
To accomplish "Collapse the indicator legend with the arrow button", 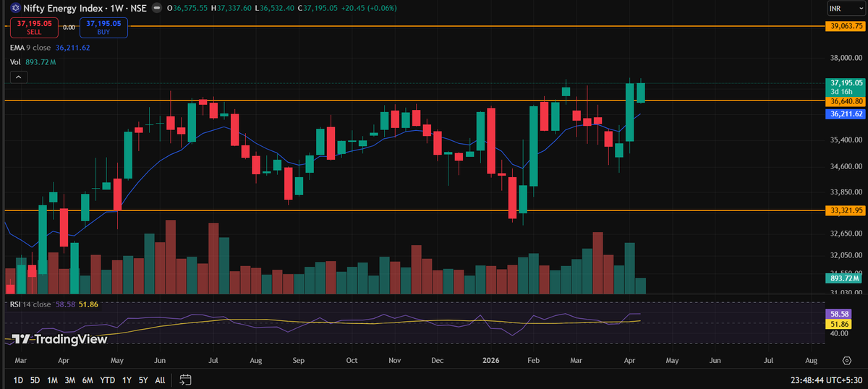I will [17, 76].
